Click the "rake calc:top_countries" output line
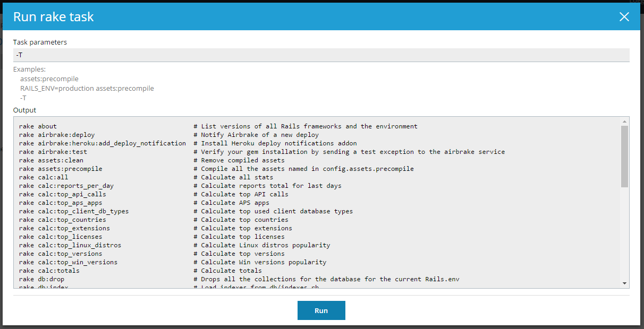This screenshot has height=329, width=644. 63,220
